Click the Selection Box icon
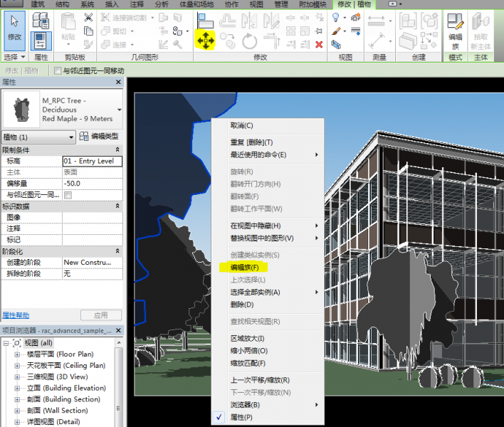 coord(336,45)
